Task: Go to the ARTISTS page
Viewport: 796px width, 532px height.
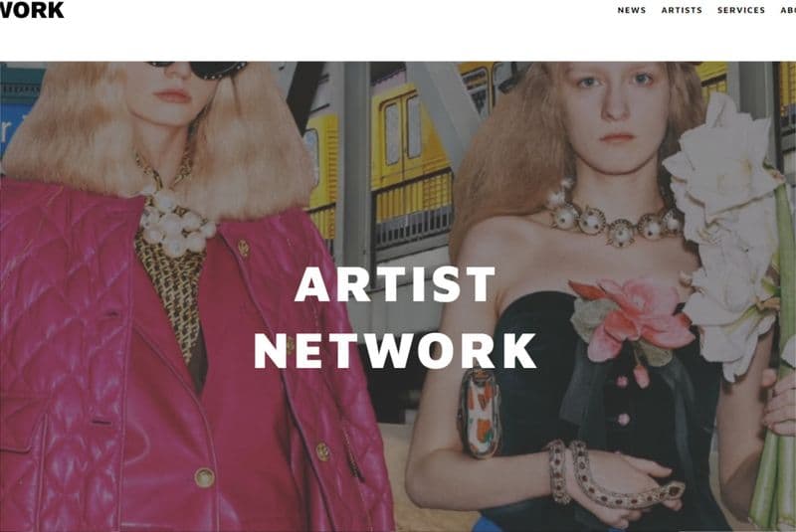Action: click(x=682, y=10)
